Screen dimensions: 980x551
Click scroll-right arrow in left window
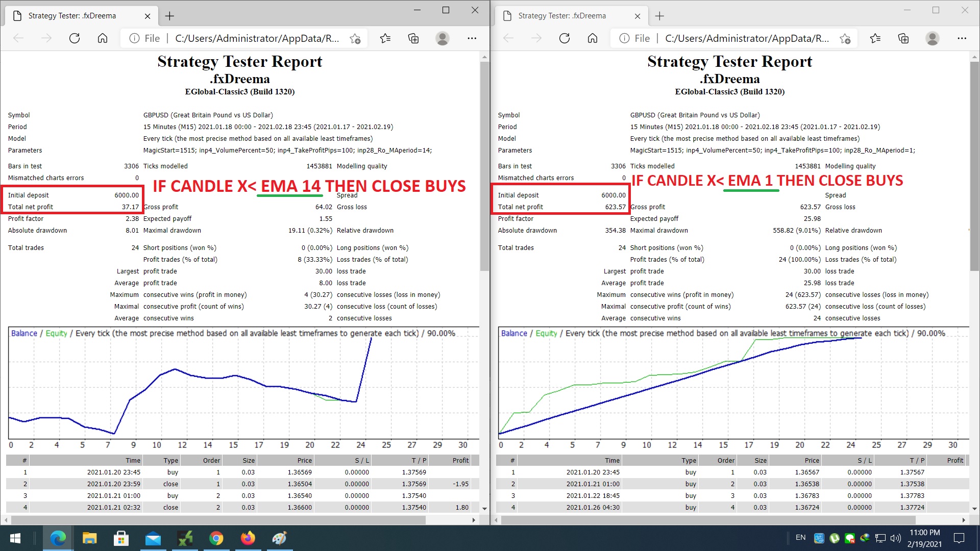[x=474, y=520]
